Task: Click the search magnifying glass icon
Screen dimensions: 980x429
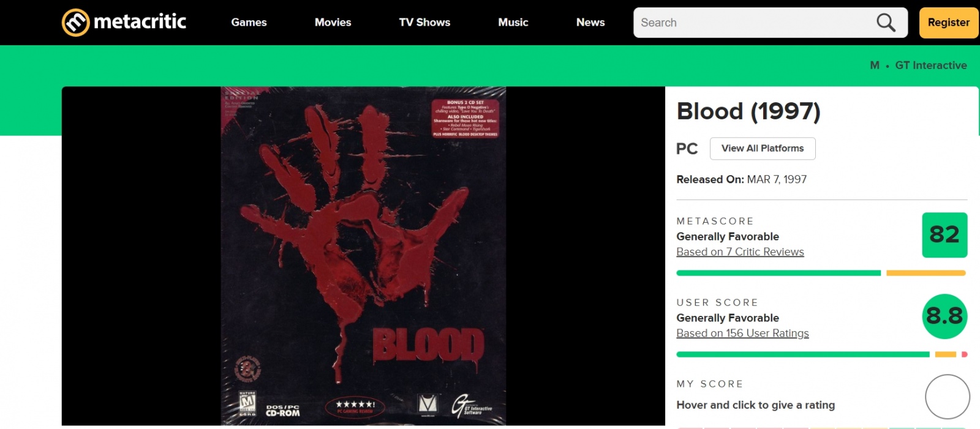Action: (886, 23)
